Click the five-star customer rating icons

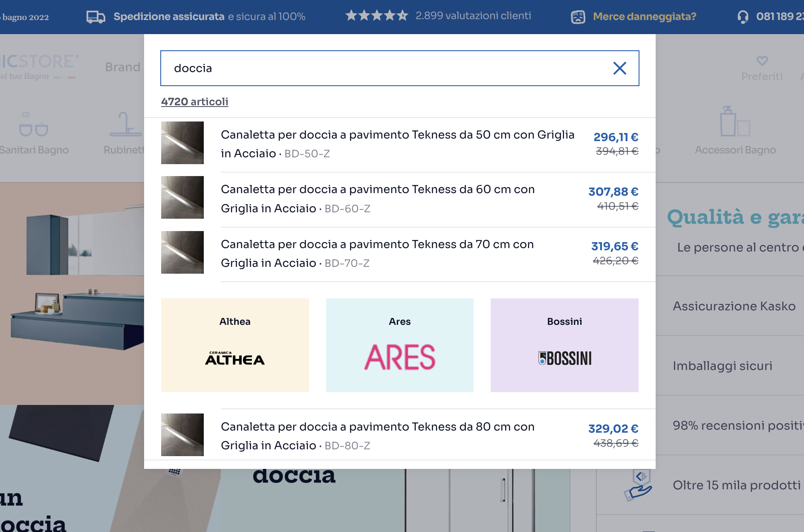pos(376,16)
